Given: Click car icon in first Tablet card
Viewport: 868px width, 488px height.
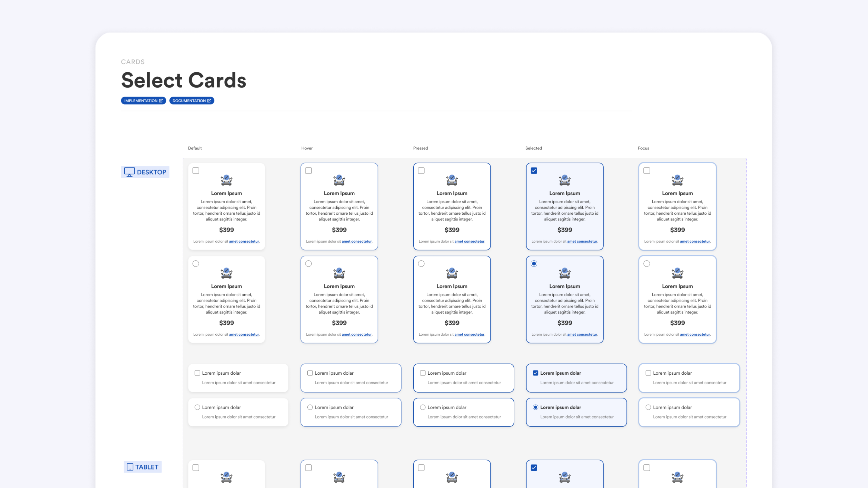Looking at the screenshot, I should pos(226,477).
